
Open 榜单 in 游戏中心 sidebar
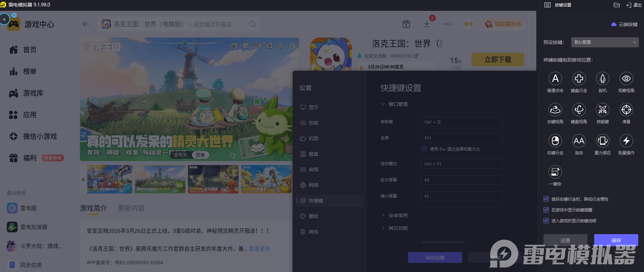point(23,71)
